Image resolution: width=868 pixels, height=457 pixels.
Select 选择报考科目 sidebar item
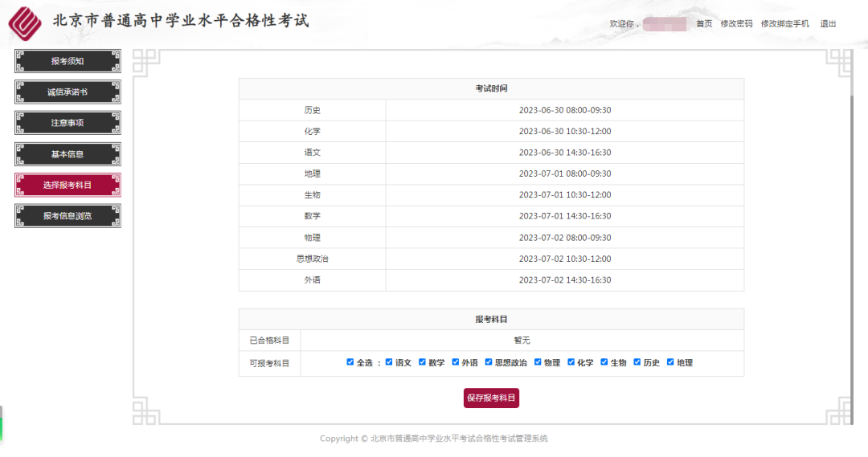click(x=68, y=185)
